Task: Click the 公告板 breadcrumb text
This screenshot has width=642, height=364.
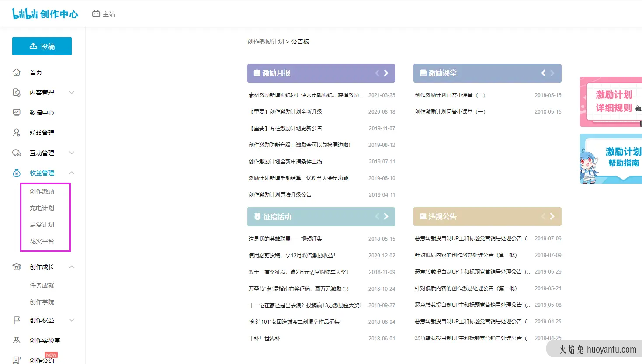Action: click(x=300, y=42)
